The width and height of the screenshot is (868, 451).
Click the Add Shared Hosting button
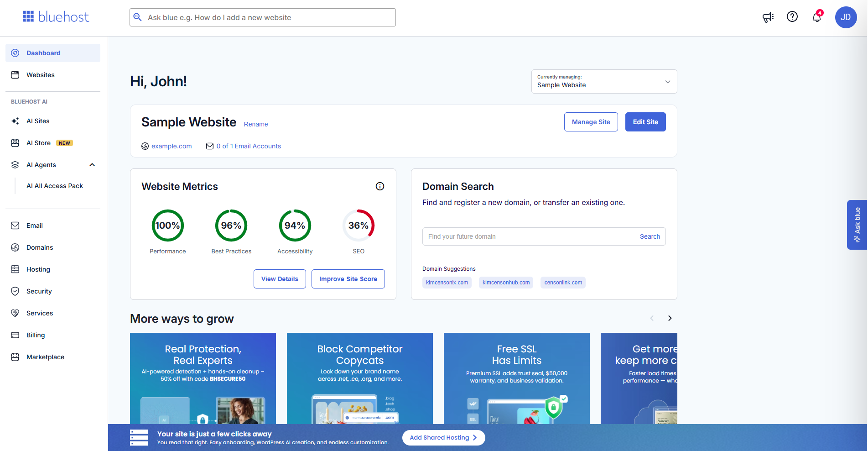(x=443, y=437)
